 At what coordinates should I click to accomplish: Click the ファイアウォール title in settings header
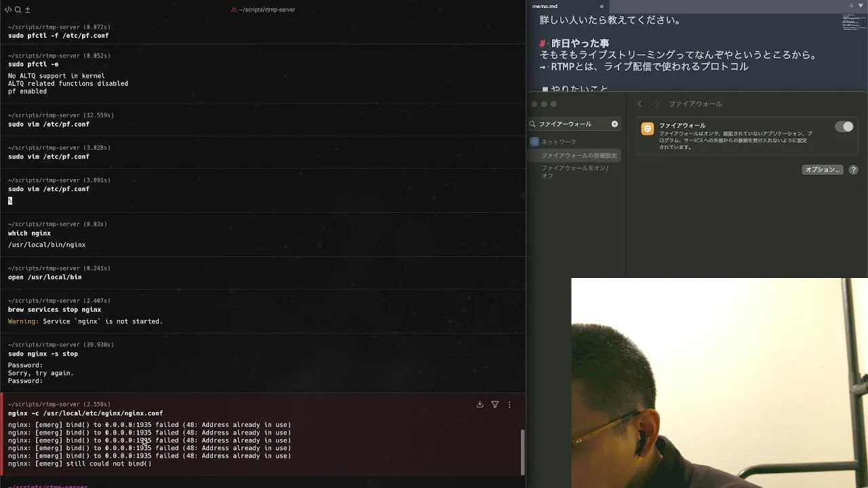pyautogui.click(x=695, y=104)
